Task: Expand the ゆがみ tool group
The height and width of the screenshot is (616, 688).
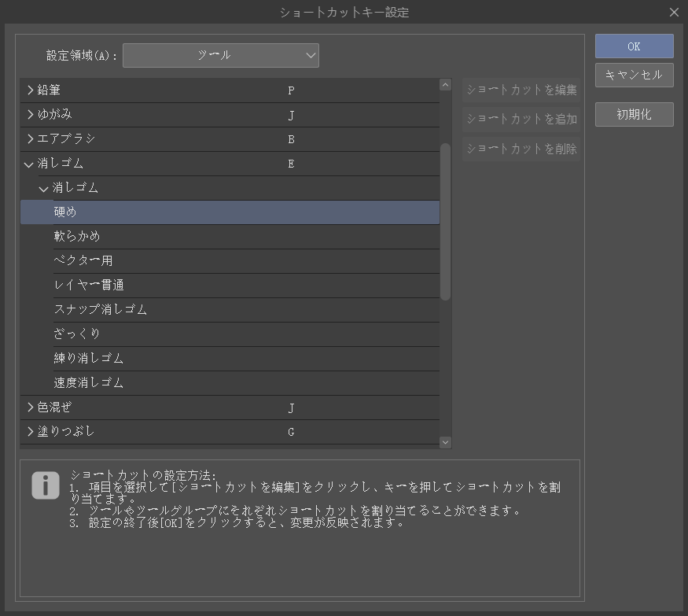Action: point(31,115)
